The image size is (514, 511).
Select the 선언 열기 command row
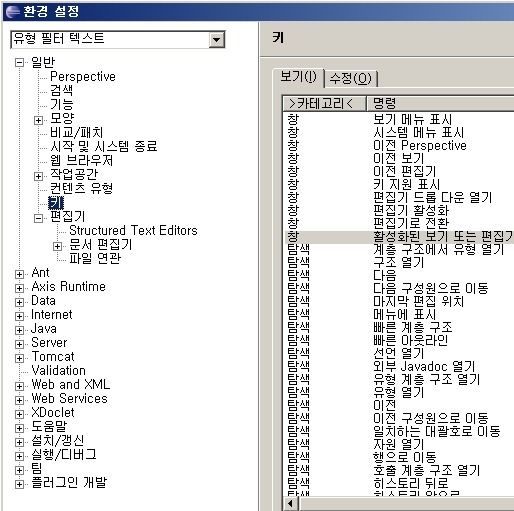(399, 353)
